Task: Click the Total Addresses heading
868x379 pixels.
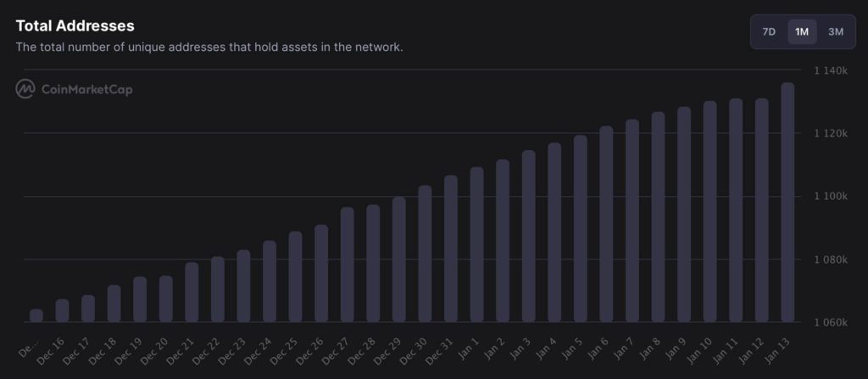Action: tap(75, 25)
